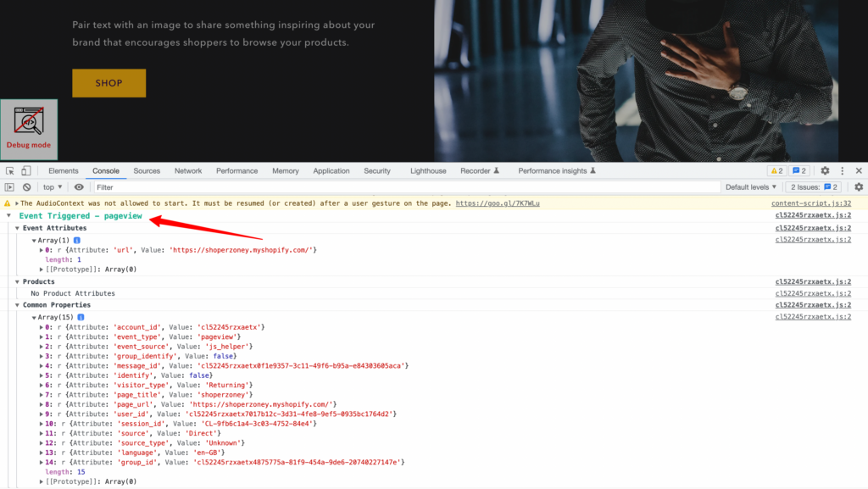This screenshot has width=868, height=489.
Task: Clear the console with the block icon
Action: coord(26,187)
